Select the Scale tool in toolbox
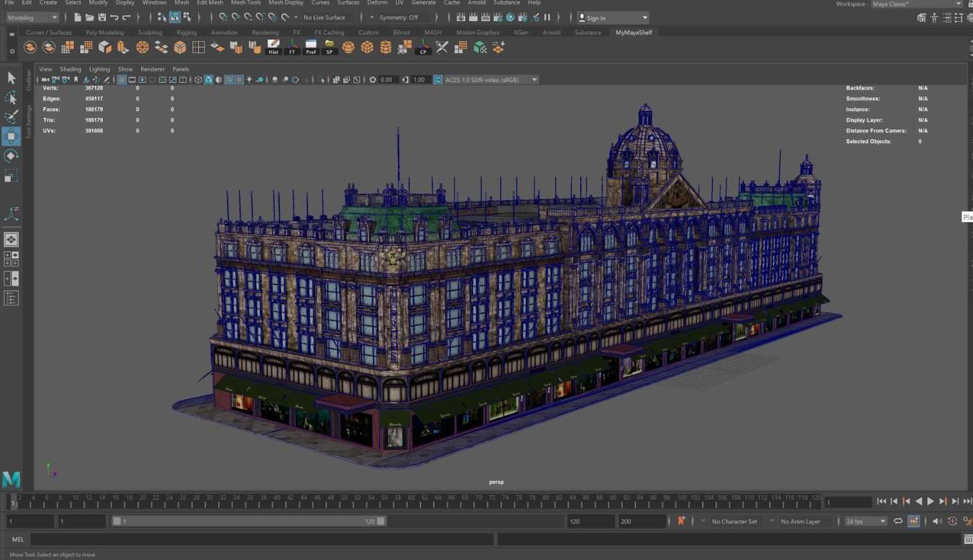Screen dimensions: 973x560 pyautogui.click(x=11, y=176)
